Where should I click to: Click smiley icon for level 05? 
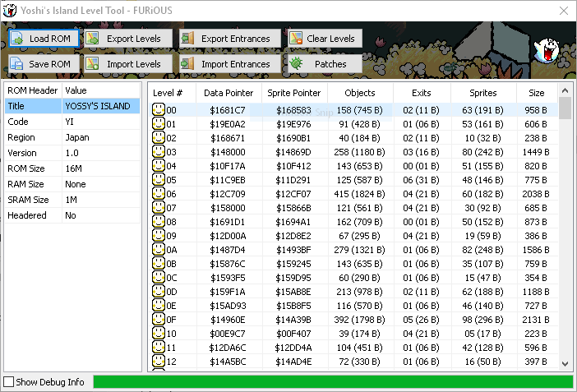(x=159, y=180)
